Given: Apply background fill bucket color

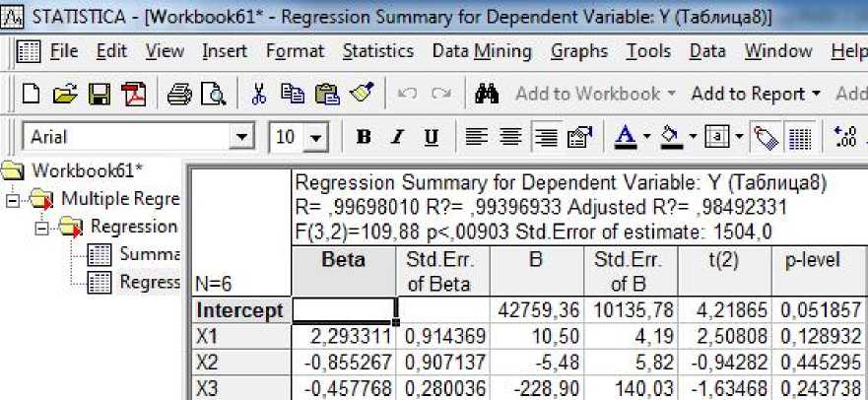Looking at the screenshot, I should click(x=672, y=136).
